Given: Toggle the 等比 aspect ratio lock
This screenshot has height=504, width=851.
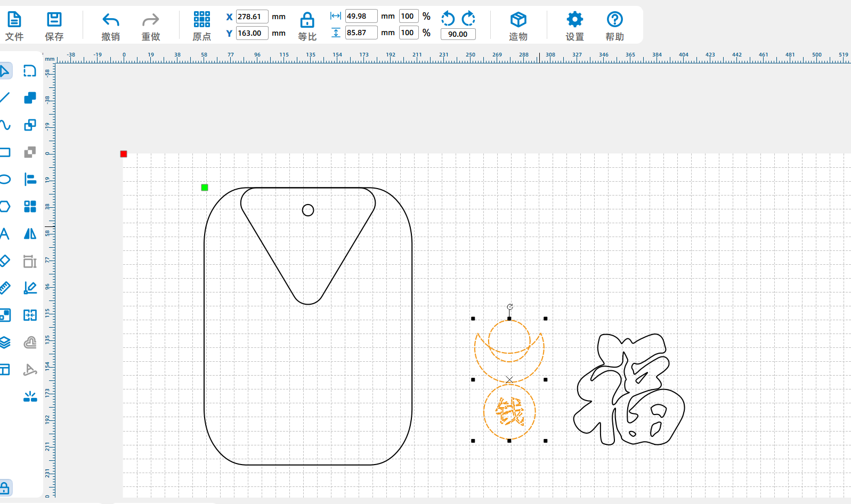Looking at the screenshot, I should point(307,26).
